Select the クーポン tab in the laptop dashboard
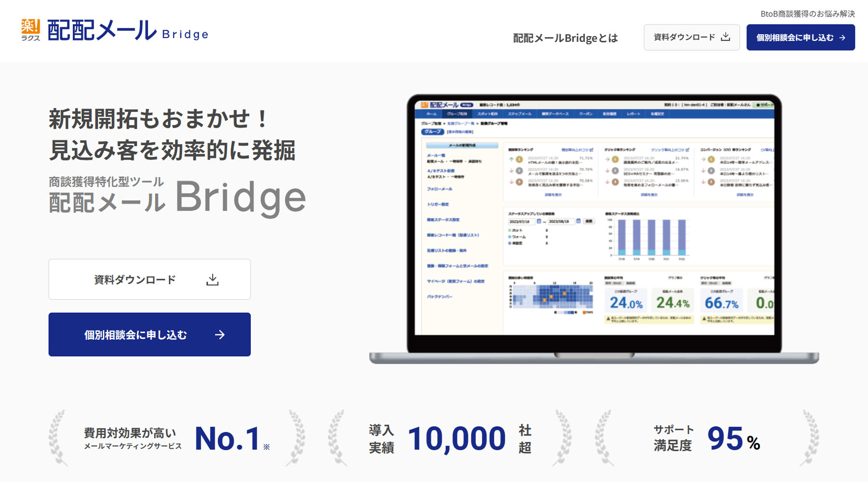Viewport: 868px width, 482px height. click(x=586, y=114)
